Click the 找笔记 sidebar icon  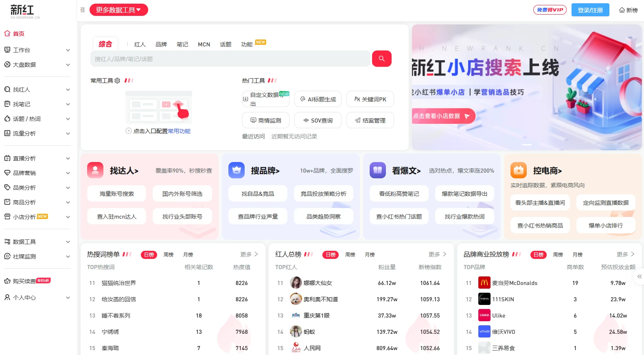(x=7, y=104)
